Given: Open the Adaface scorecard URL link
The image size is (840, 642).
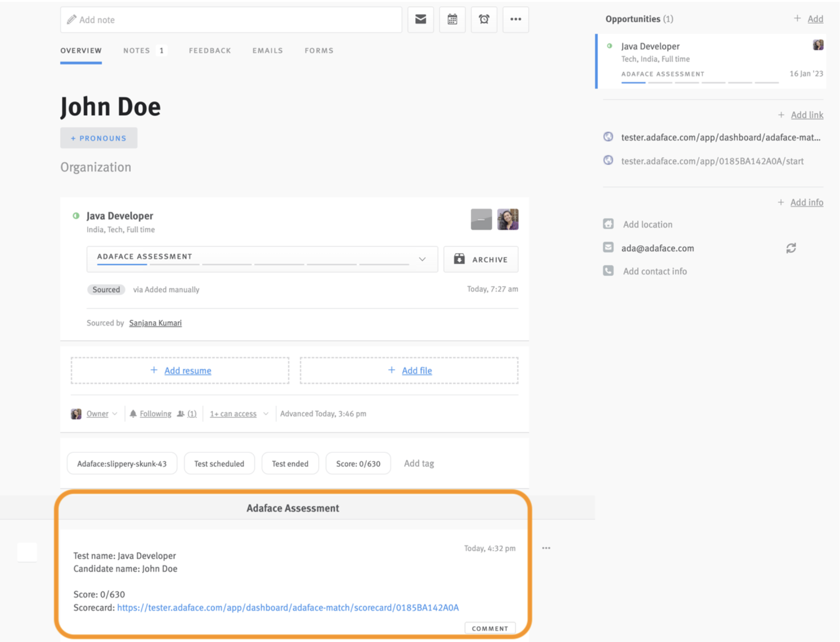Looking at the screenshot, I should [288, 607].
